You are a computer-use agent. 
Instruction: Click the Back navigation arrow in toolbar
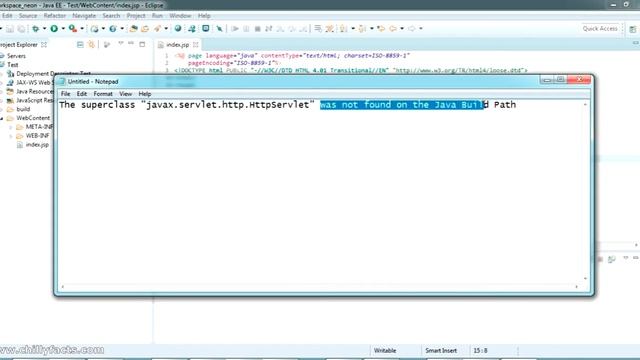coord(393,29)
